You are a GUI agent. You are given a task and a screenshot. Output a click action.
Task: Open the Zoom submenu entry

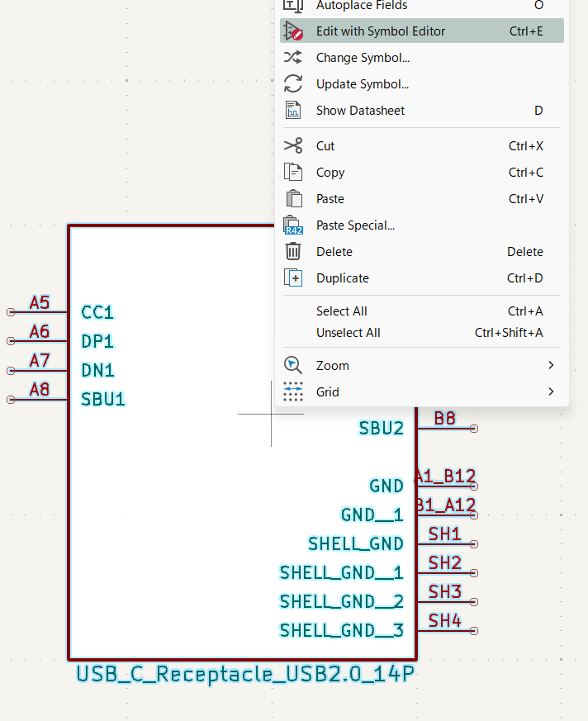(x=333, y=366)
